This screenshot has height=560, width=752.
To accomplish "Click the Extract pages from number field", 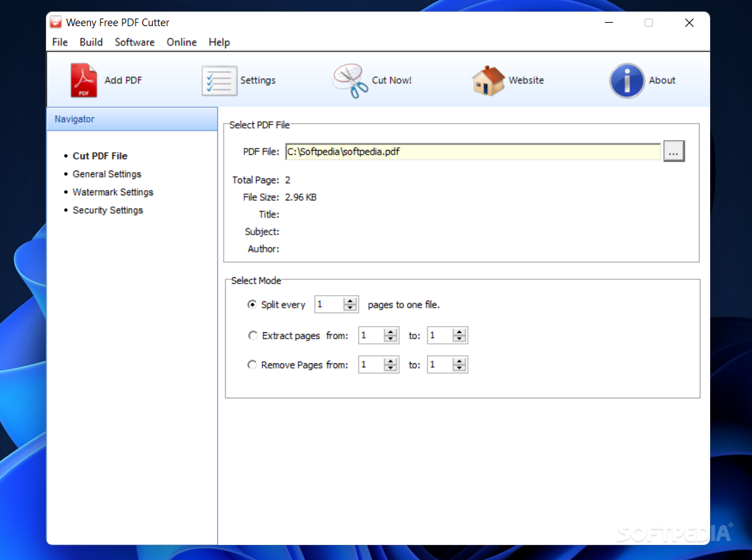I will [372, 335].
